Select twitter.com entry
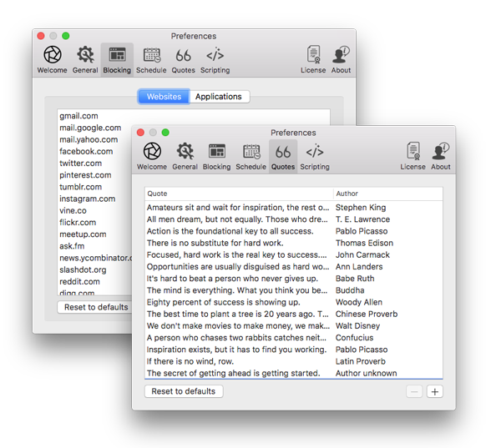Screen dimensions: 501x448 click(x=80, y=164)
